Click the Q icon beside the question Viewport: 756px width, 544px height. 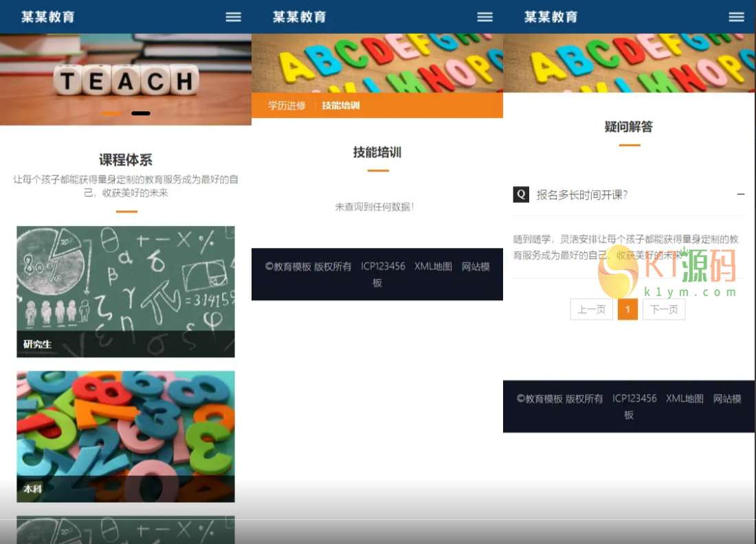[521, 194]
